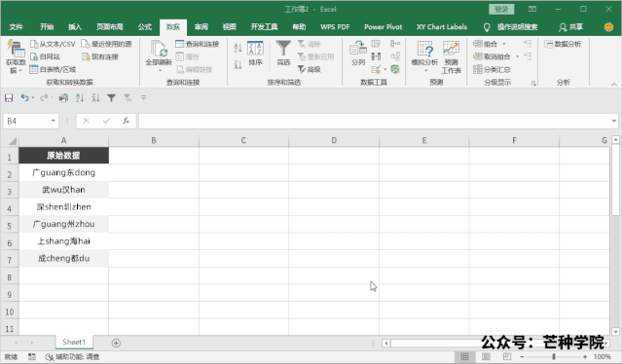Click inside the formula bar
The image size is (622, 364).
(374, 121)
